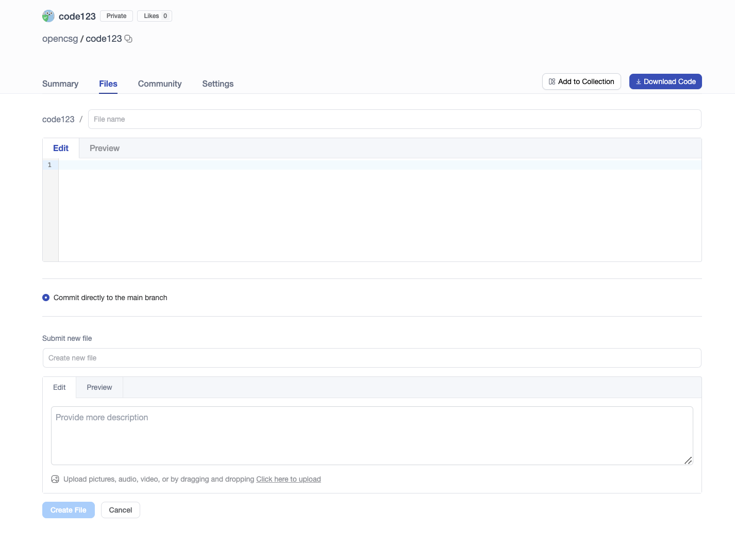This screenshot has width=735, height=560.
Task: Click the Private badge next to repo name
Action: pos(116,15)
